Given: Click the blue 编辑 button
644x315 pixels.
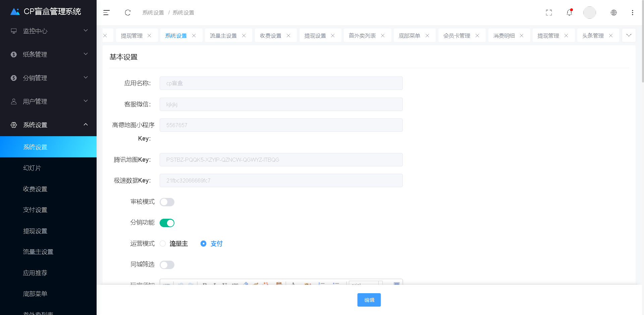Looking at the screenshot, I should (369, 300).
